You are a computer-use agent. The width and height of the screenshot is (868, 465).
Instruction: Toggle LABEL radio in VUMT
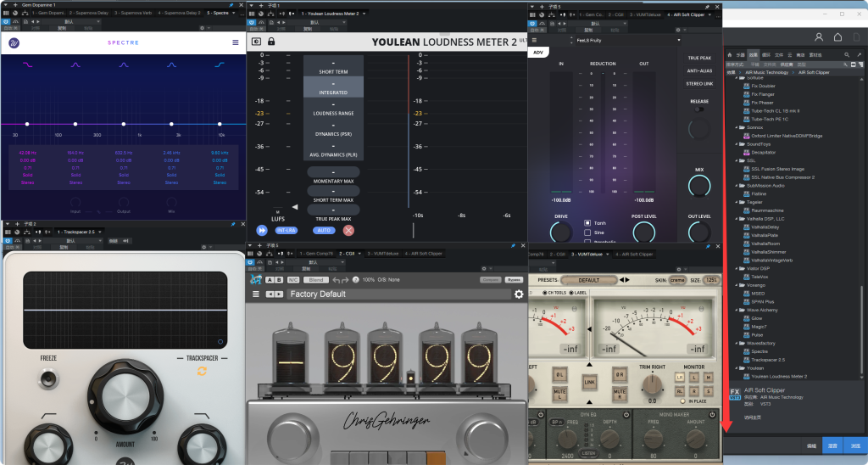(571, 293)
